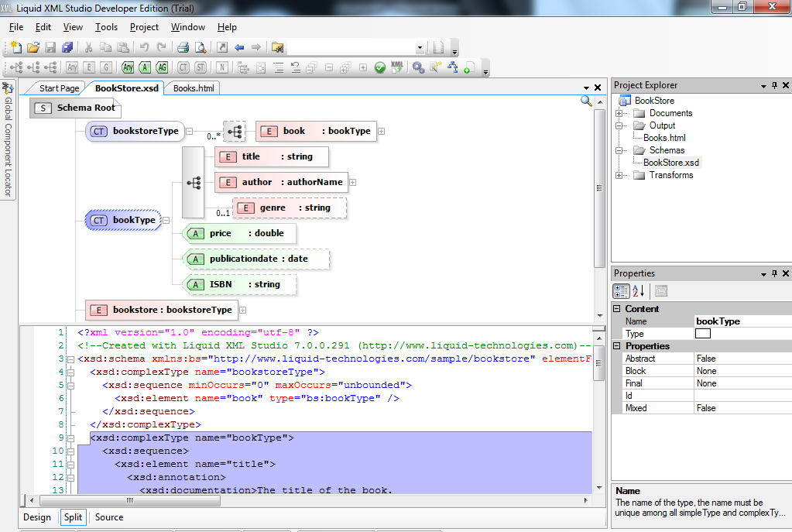The height and width of the screenshot is (532, 792).
Task: Open the File menu
Action: [16, 27]
